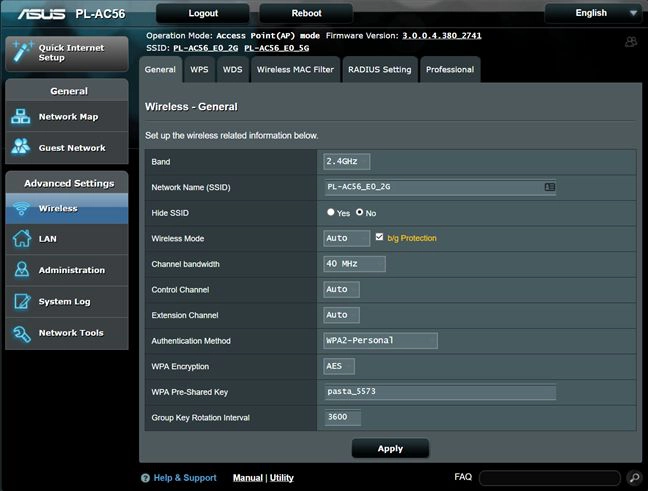
Task: Open the Control Channel dropdown
Action: tap(341, 289)
